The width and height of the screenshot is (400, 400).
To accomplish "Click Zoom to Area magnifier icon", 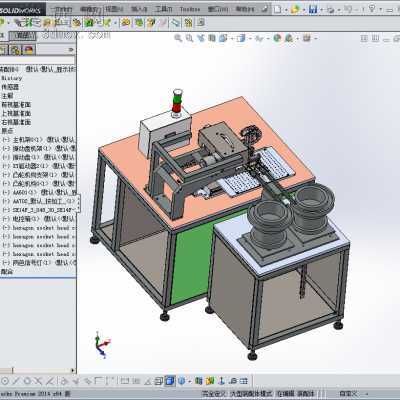I will coord(189,38).
